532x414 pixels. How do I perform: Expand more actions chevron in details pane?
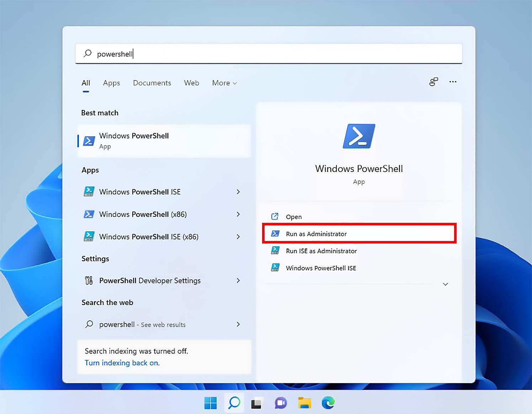click(445, 284)
